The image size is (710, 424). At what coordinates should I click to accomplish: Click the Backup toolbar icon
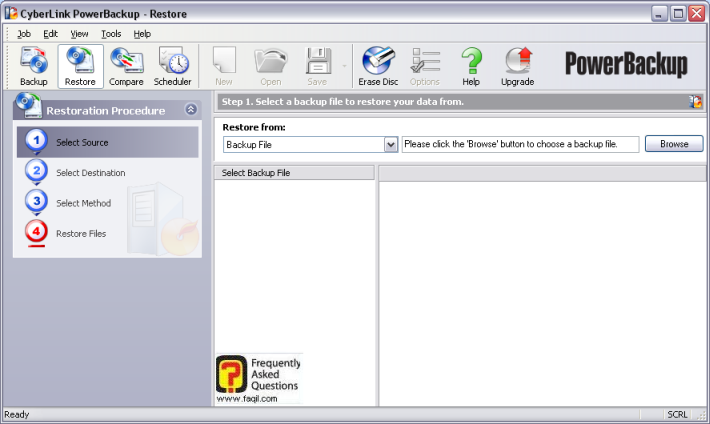click(x=34, y=67)
